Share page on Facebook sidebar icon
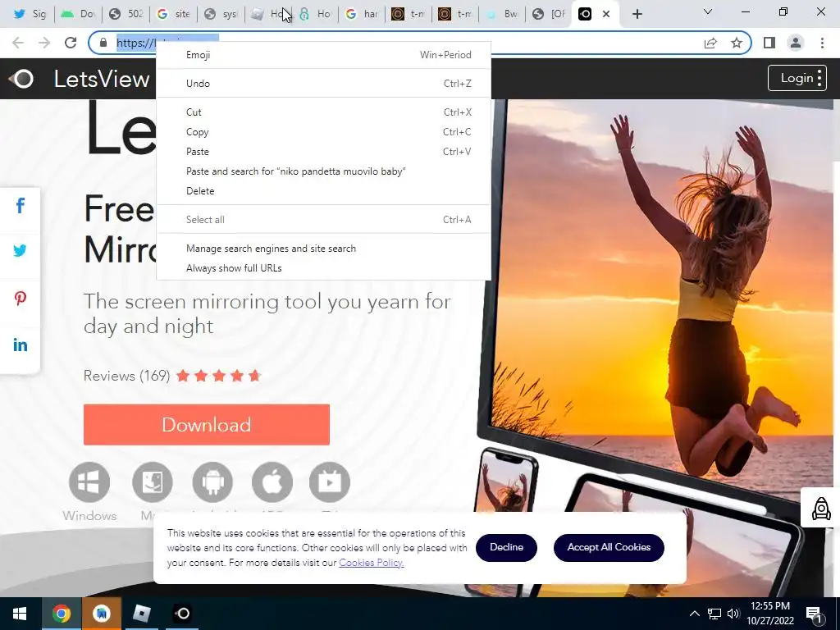The height and width of the screenshot is (630, 840). tap(20, 205)
